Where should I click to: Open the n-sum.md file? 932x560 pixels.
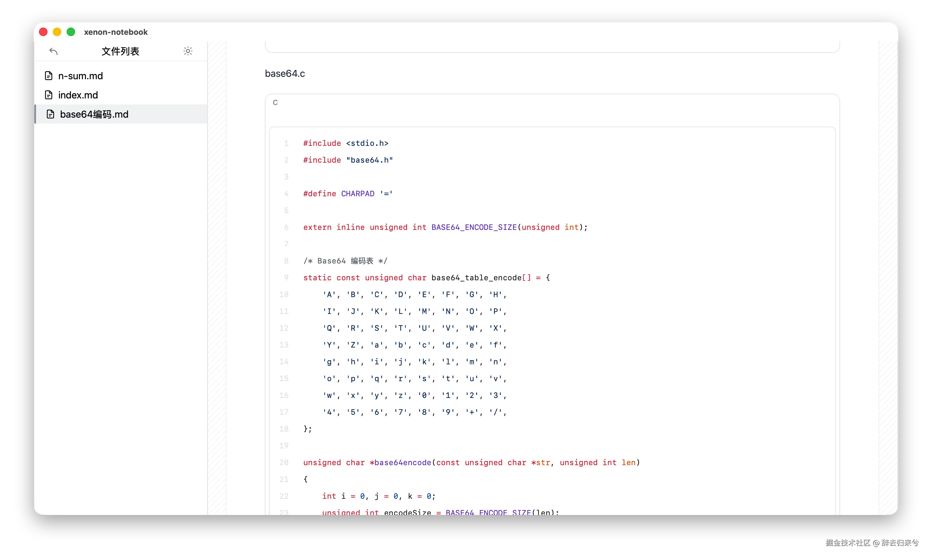80,76
